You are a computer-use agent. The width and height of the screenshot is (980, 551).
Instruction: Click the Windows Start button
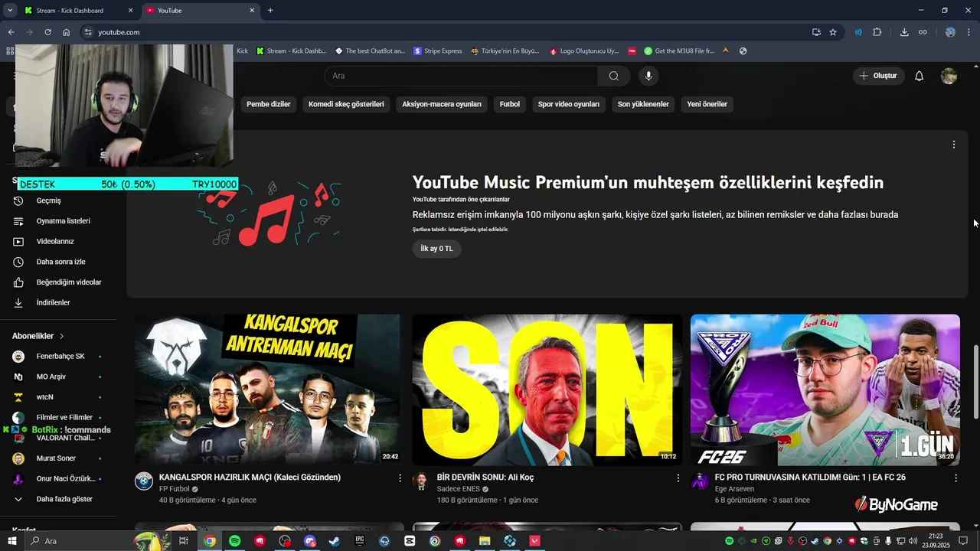pyautogui.click(x=12, y=541)
